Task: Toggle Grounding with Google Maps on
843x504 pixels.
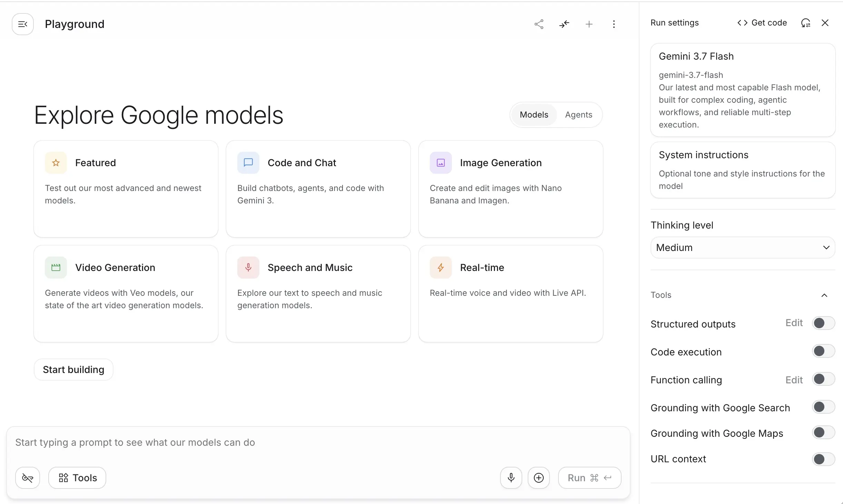Action: pyautogui.click(x=824, y=433)
